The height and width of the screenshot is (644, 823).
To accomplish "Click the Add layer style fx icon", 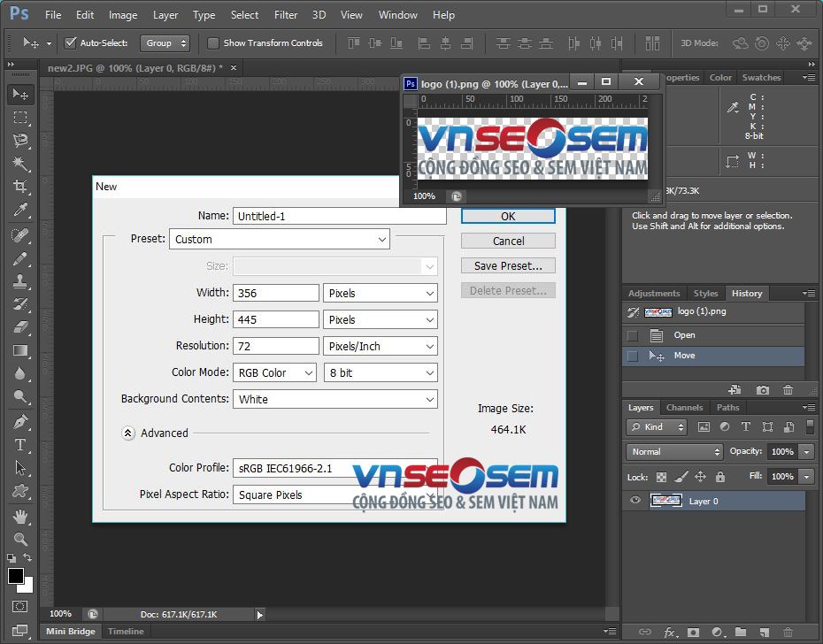I will pos(670,632).
